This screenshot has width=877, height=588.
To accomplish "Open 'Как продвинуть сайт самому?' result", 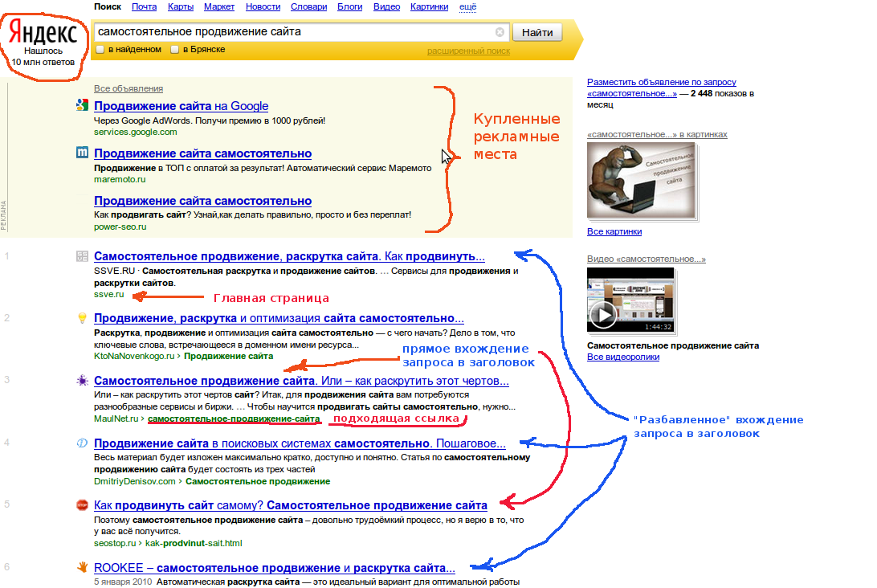I will (290, 505).
